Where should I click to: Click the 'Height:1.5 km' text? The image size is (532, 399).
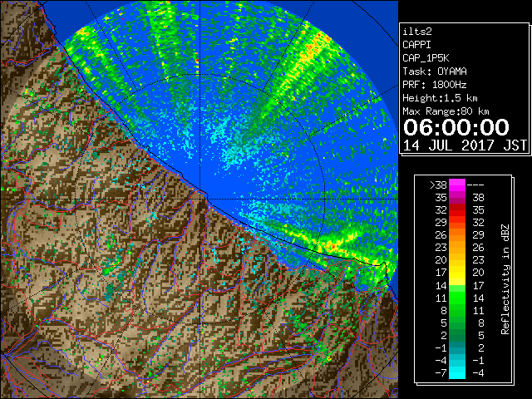440,98
